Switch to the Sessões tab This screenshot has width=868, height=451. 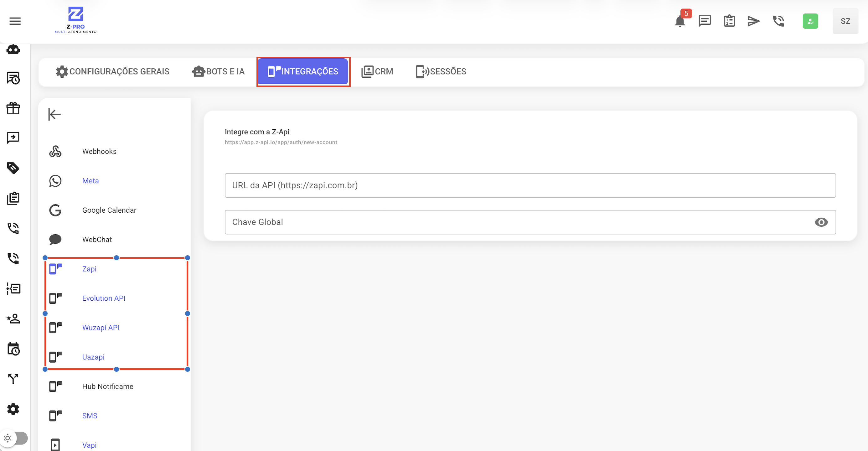441,71
